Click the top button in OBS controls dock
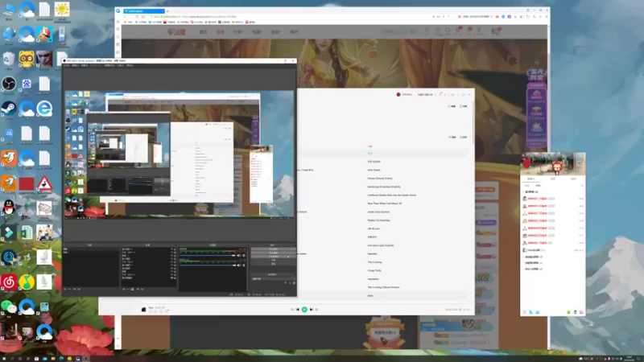Screen dimensions: 644x362 pyautogui.click(x=273, y=249)
